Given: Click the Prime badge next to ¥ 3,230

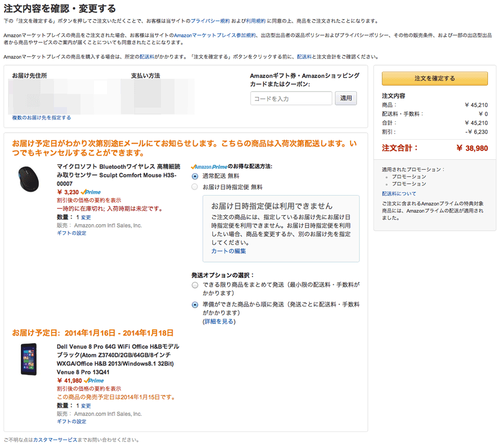Looking at the screenshot, I should point(91,192).
